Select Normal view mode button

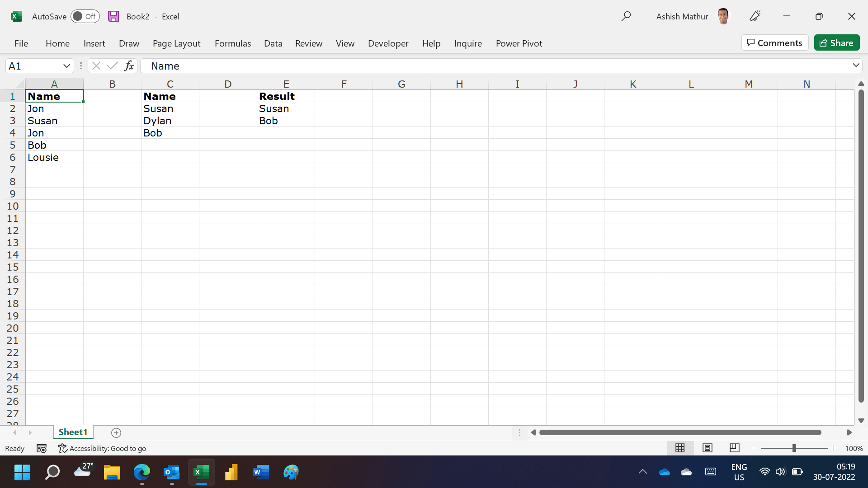[x=680, y=448]
